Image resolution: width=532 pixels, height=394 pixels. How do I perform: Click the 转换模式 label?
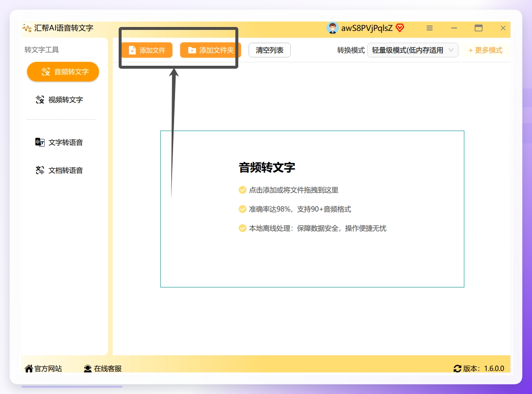click(351, 50)
